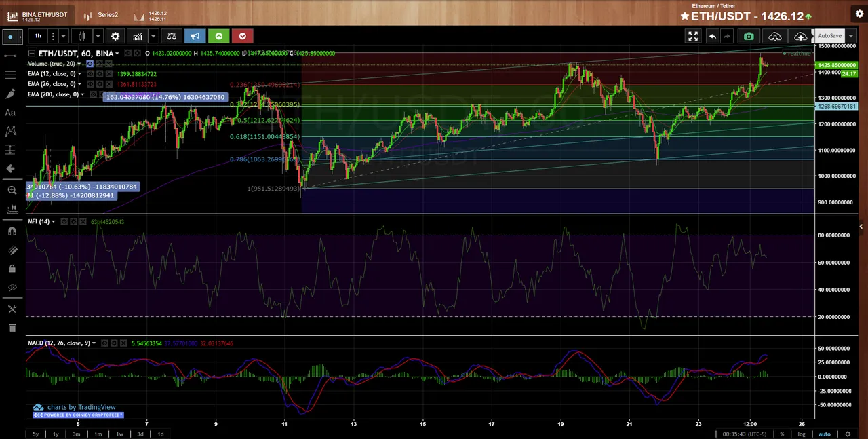Click the auto scale button

(x=824, y=434)
